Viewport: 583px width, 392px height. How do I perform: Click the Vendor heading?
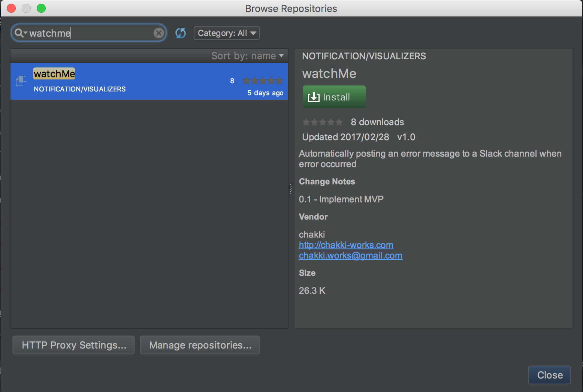[313, 217]
